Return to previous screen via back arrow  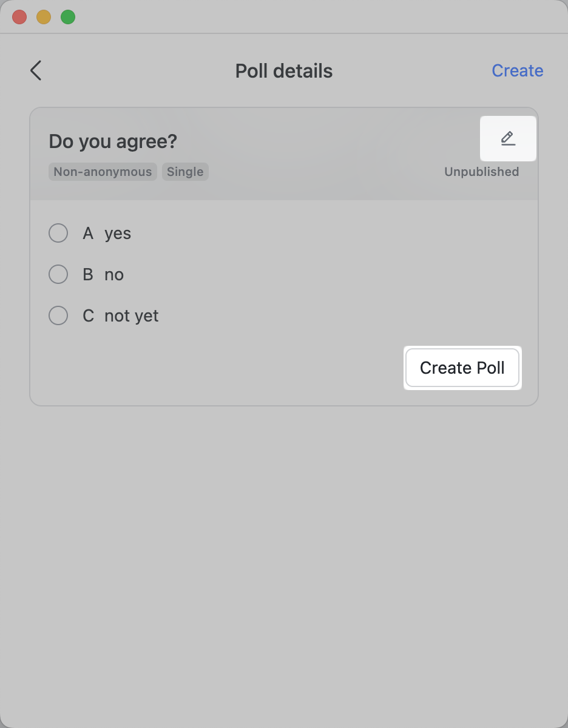[x=35, y=70]
